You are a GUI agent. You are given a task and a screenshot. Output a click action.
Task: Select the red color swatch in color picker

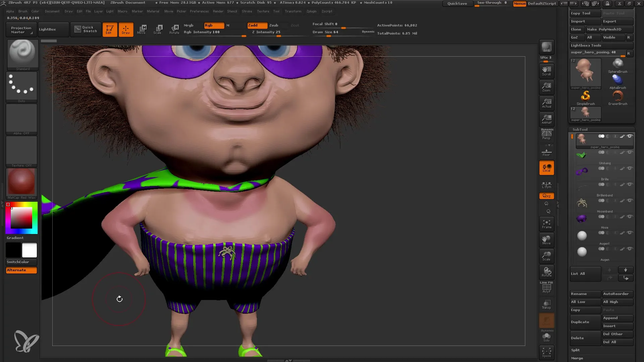pyautogui.click(x=8, y=204)
